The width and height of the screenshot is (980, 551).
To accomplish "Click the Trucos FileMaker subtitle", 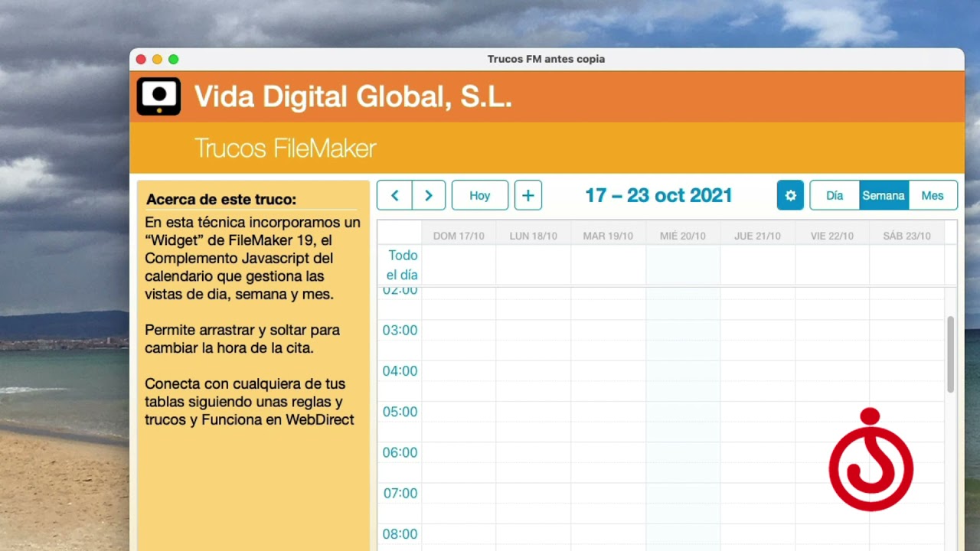I will pyautogui.click(x=285, y=148).
